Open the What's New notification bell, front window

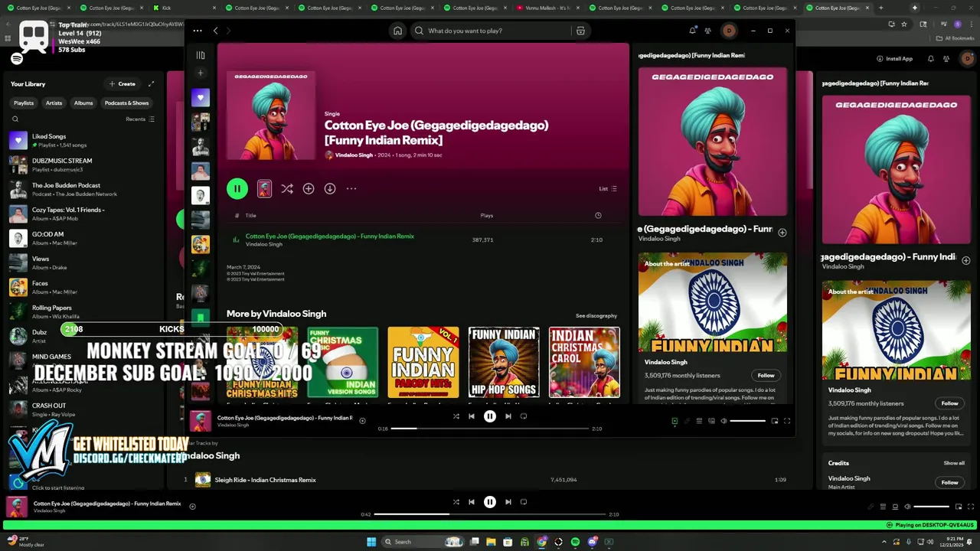(692, 31)
